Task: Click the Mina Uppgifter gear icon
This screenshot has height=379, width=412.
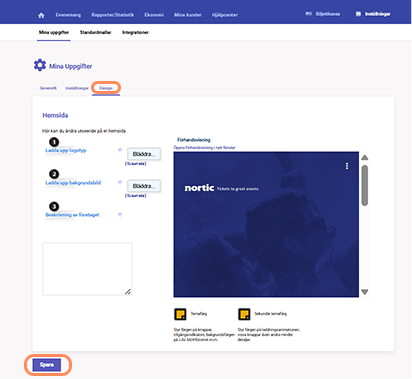Action: [40, 65]
